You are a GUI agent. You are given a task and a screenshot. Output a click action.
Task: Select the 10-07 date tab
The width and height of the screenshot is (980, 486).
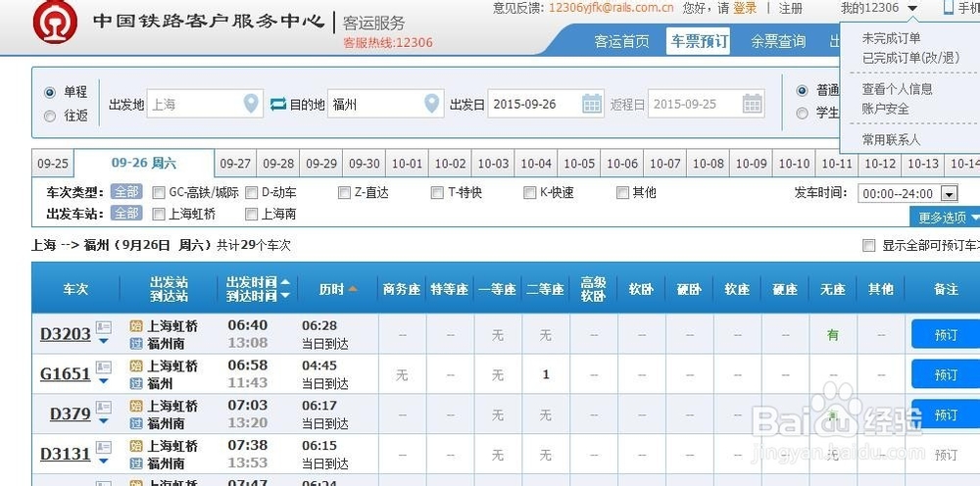(x=665, y=164)
